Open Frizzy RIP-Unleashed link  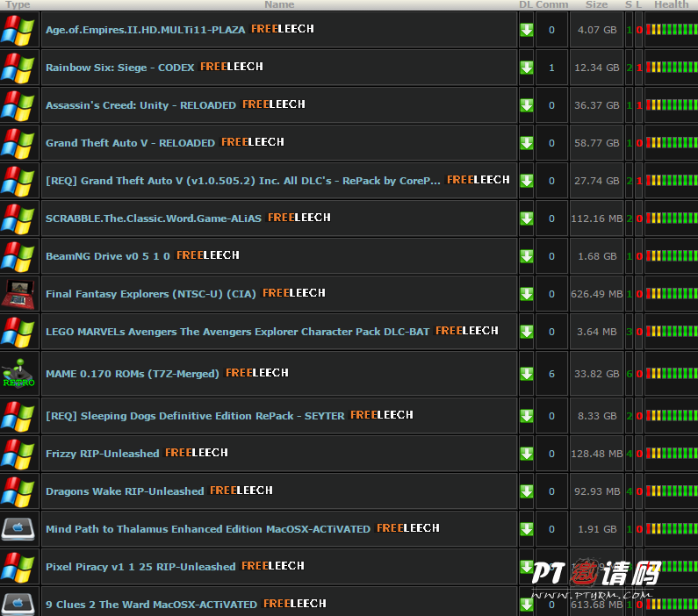103,454
